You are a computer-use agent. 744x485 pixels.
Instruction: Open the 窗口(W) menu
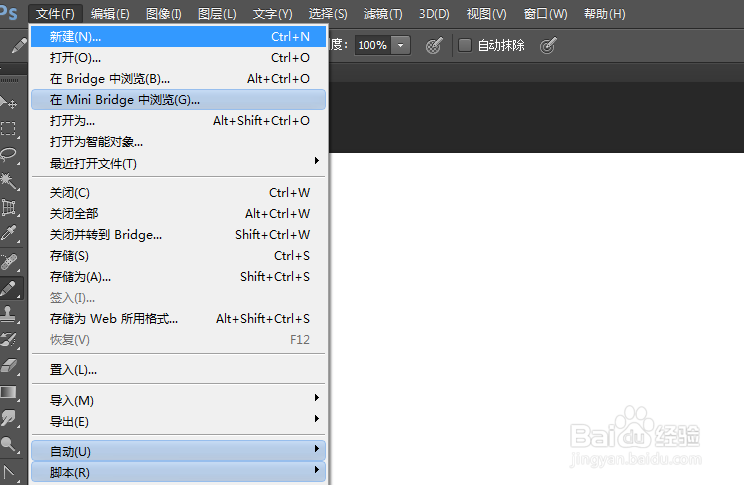[x=545, y=14]
